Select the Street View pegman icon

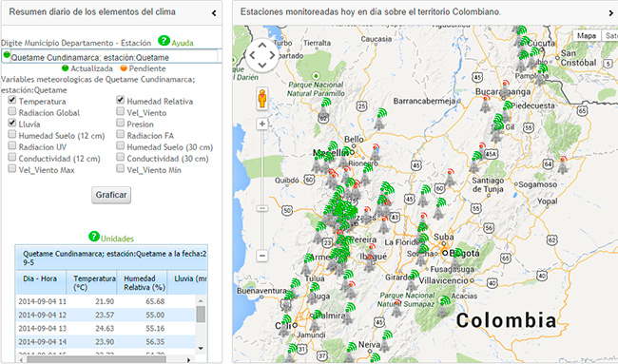[262, 99]
